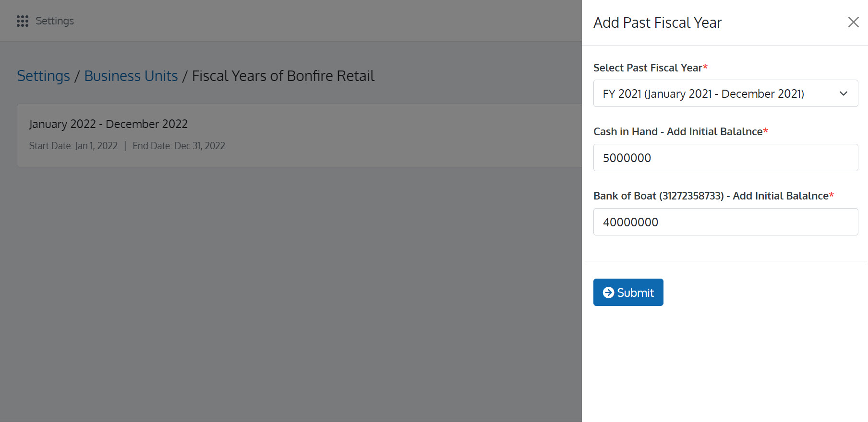Open the Select Past Fiscal Year dropdown

tap(725, 94)
